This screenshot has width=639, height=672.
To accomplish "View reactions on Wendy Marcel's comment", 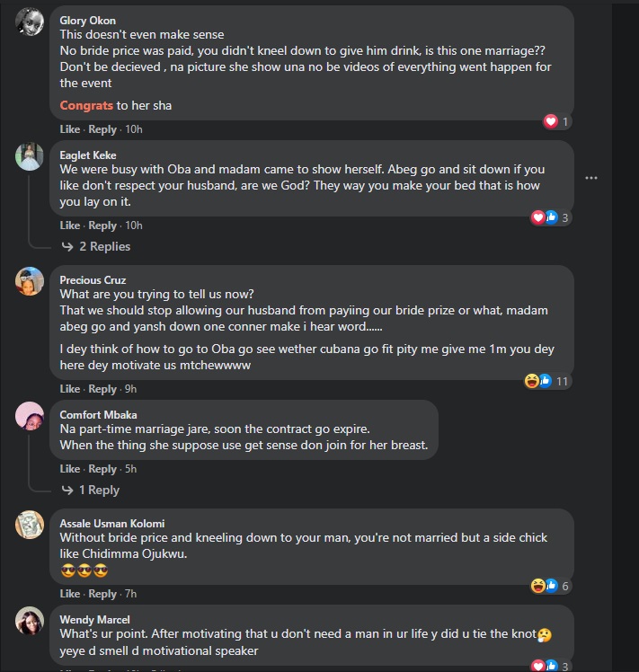I will click(x=550, y=666).
